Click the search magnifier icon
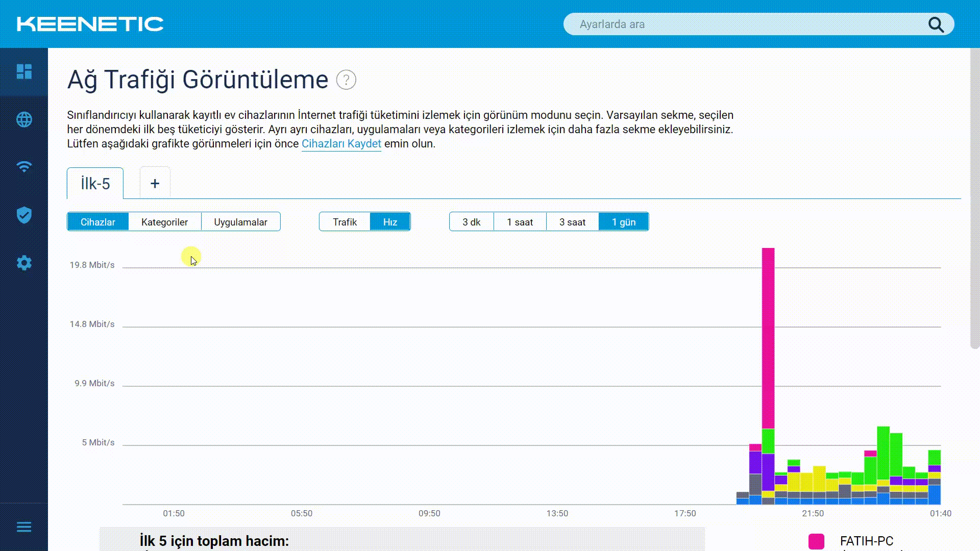 [936, 24]
